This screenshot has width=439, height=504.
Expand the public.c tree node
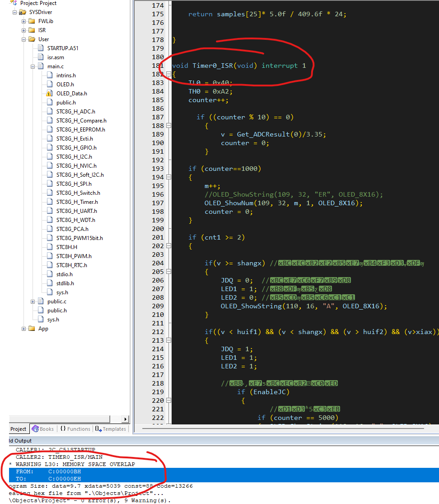(33, 301)
